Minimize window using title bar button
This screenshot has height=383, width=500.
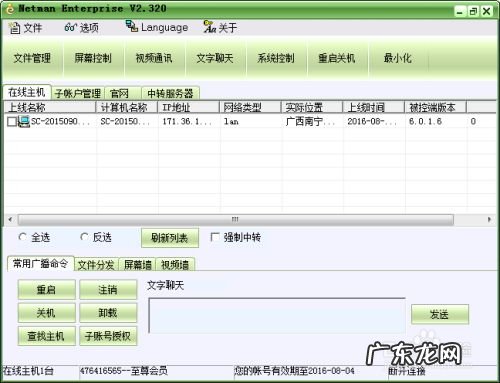[460, 11]
